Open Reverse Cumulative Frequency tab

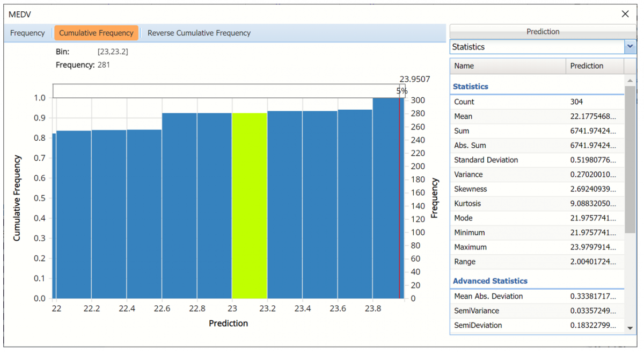click(x=199, y=33)
